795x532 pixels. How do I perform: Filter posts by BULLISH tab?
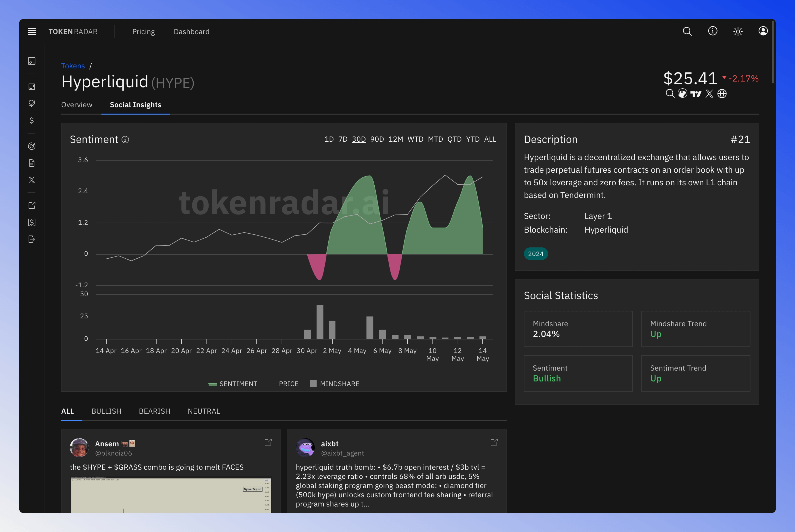pyautogui.click(x=106, y=411)
